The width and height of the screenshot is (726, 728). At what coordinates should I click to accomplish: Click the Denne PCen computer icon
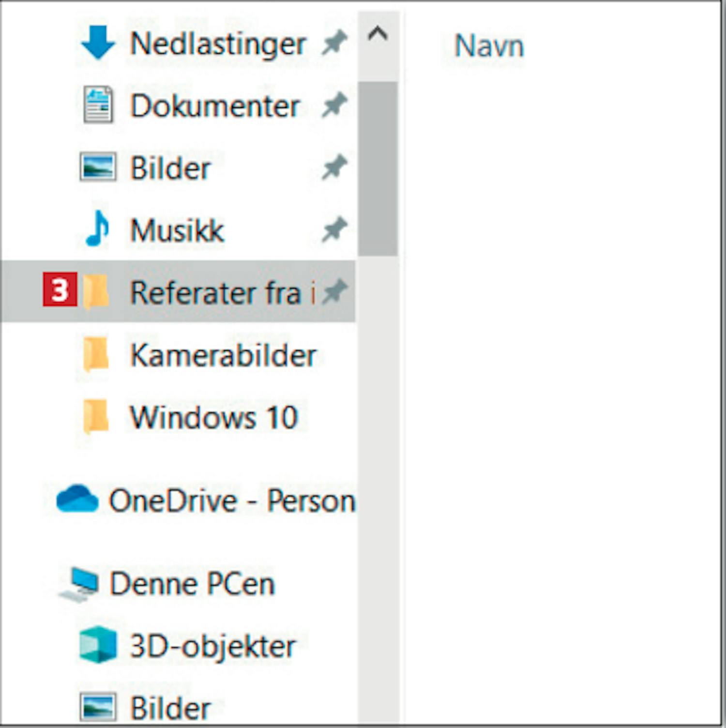(x=80, y=583)
